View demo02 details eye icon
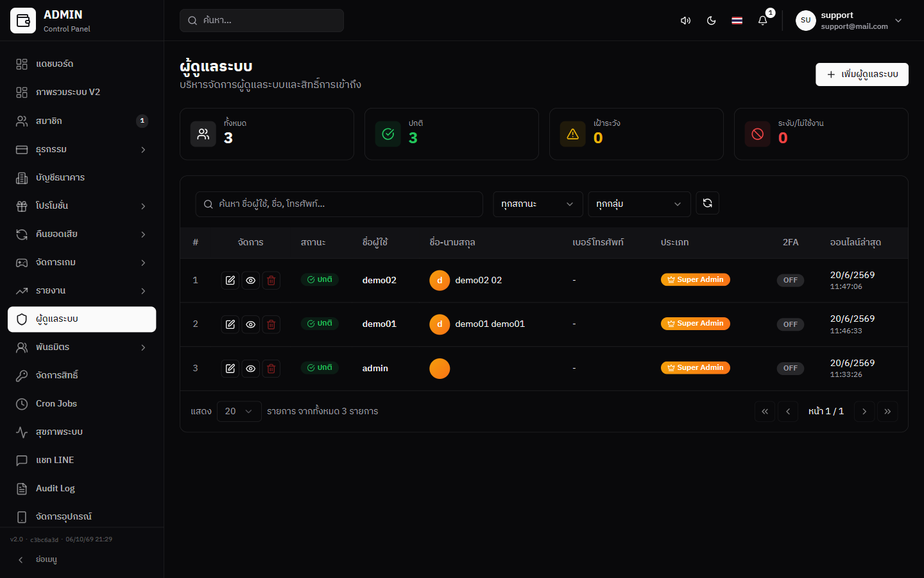The height and width of the screenshot is (578, 924). (x=250, y=280)
